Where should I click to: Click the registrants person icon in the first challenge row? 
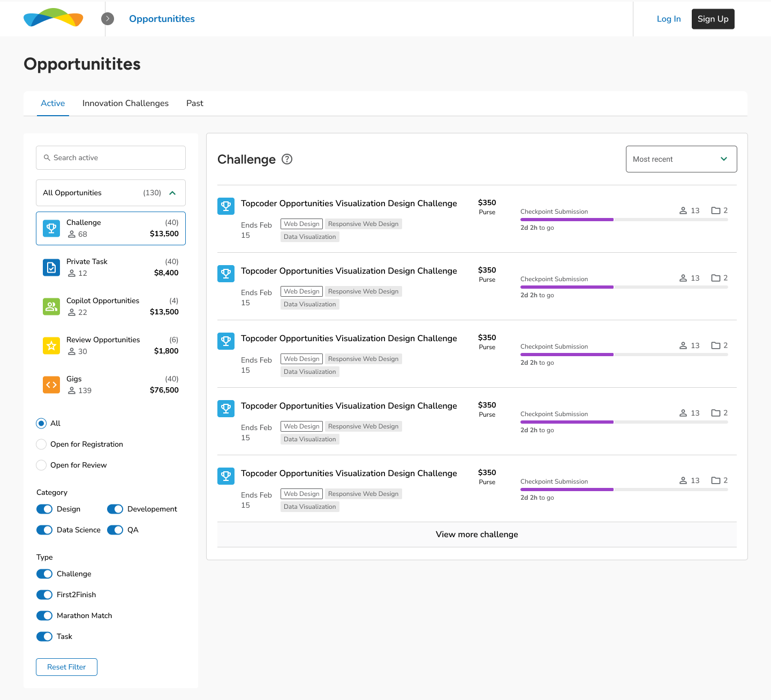pyautogui.click(x=683, y=210)
